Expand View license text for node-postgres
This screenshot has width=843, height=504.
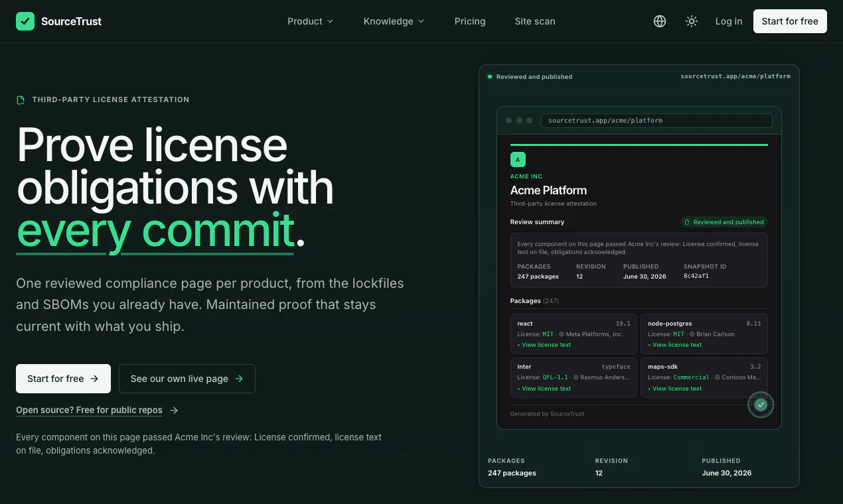coord(675,345)
